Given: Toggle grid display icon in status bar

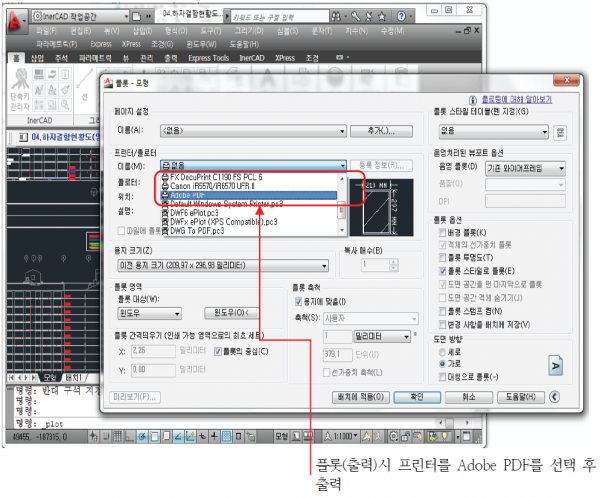Looking at the screenshot, I should pyautogui.click(x=117, y=436).
